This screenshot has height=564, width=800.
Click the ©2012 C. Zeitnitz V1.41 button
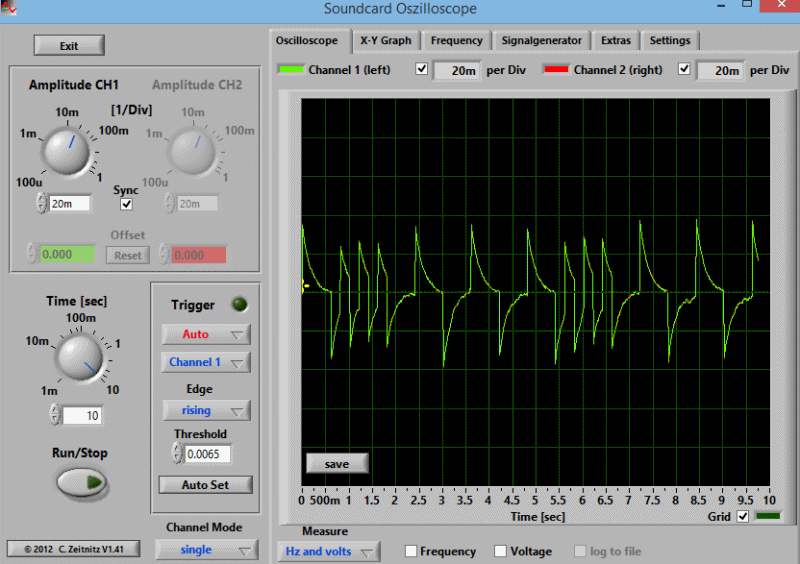pyautogui.click(x=73, y=549)
